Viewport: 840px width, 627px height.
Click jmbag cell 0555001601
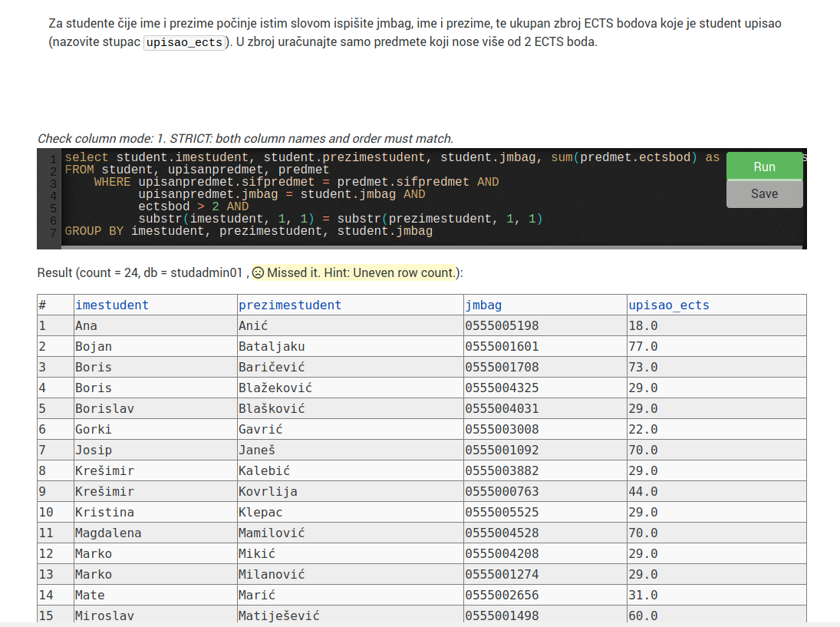tap(545, 347)
